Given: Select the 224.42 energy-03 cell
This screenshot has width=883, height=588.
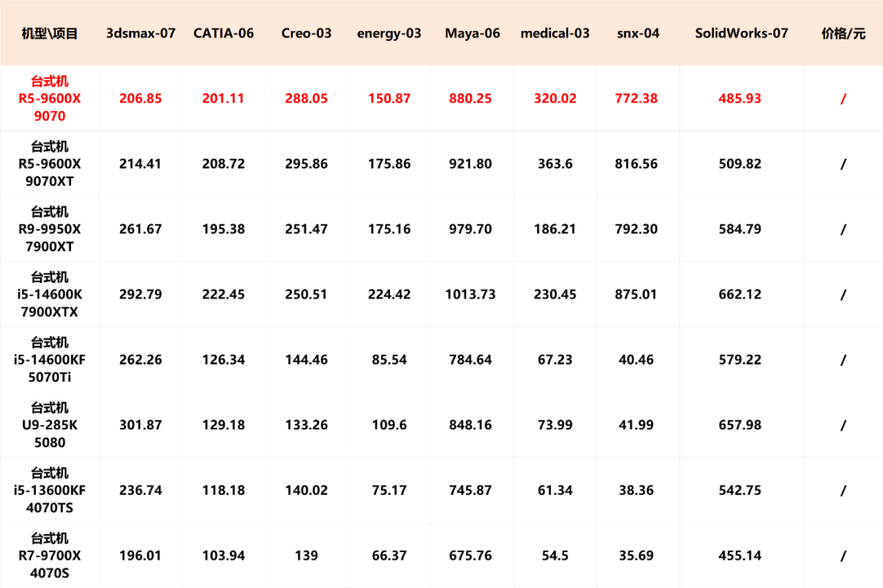Looking at the screenshot, I should tap(389, 294).
